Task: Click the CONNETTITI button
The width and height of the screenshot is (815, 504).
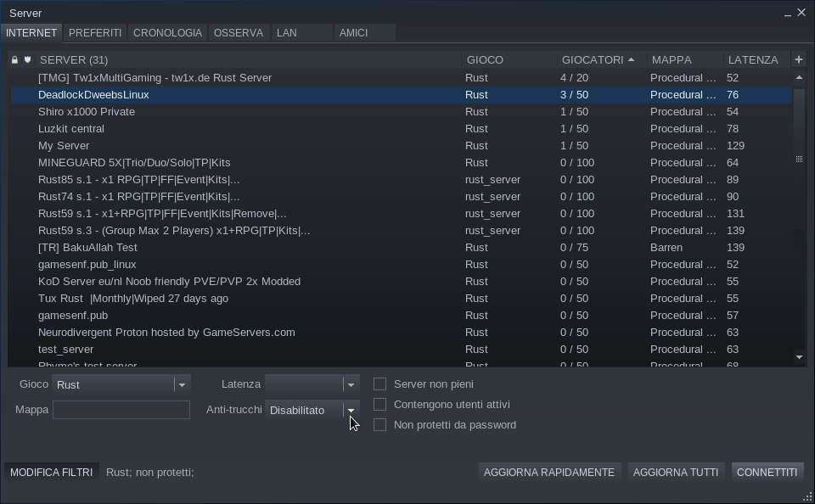Action: [x=767, y=473]
